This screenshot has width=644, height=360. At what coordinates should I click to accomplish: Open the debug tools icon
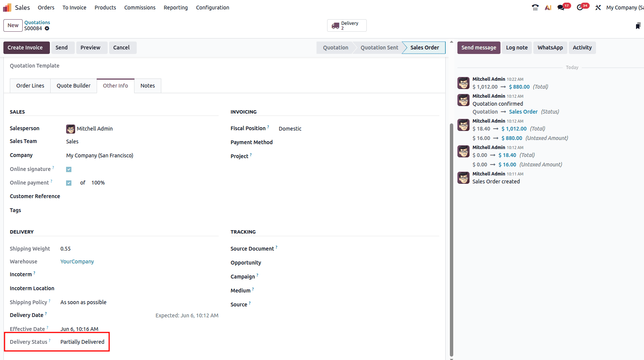coord(598,8)
